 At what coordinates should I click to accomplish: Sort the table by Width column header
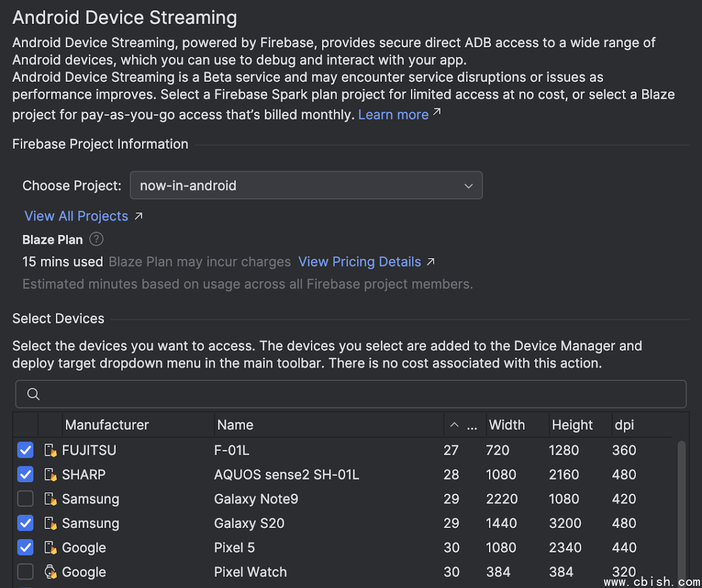pos(506,425)
